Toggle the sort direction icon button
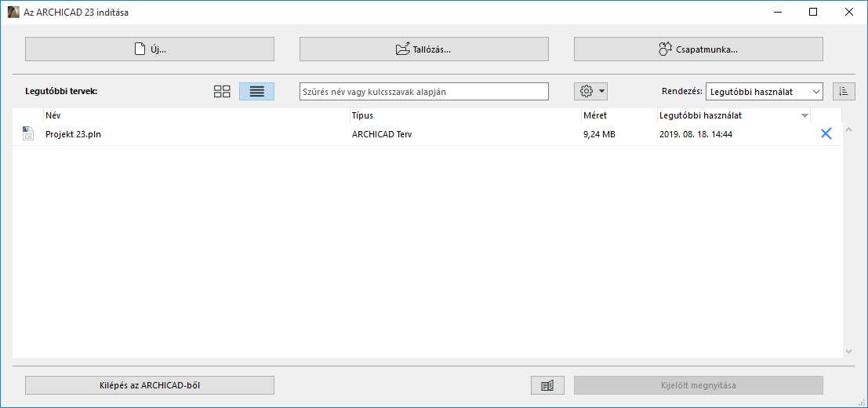 pyautogui.click(x=844, y=91)
